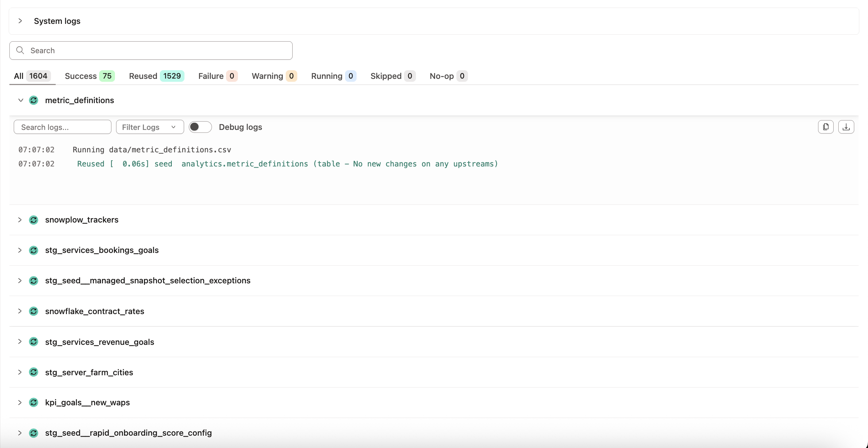
Task: Click the reused icon next to kpi_goals__new_waps
Action: pyautogui.click(x=34, y=402)
